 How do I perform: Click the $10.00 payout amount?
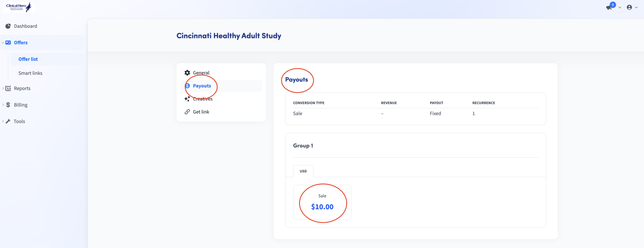(x=322, y=207)
